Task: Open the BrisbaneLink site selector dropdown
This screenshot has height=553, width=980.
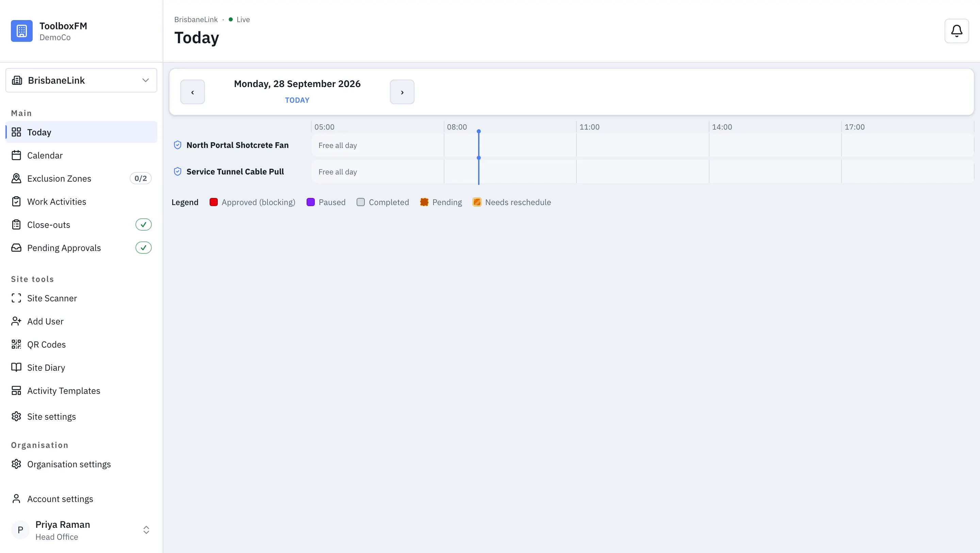Action: coord(81,80)
